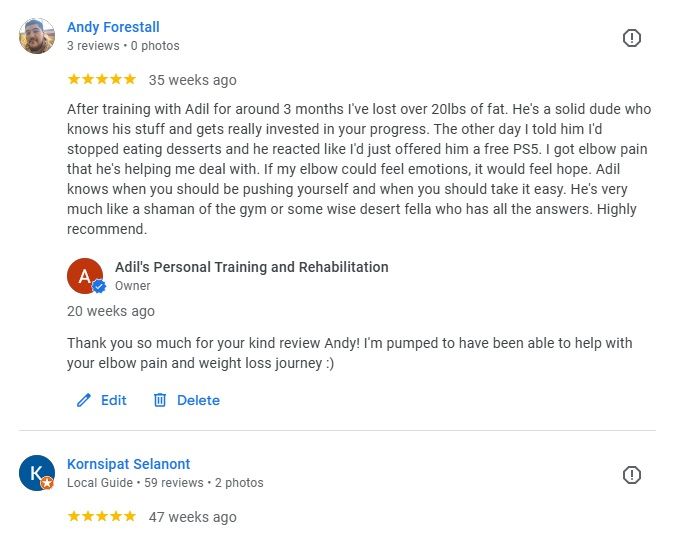Click the owner avatar with verified badge

pos(85,276)
